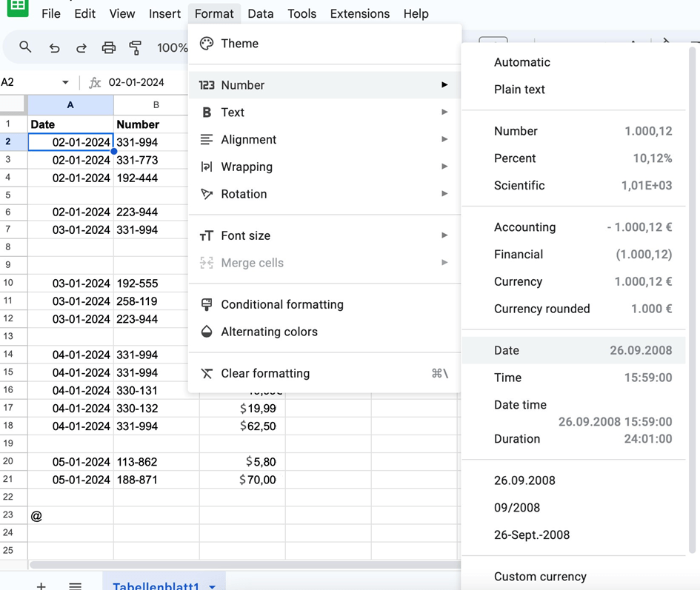Open the Tools menu
Screen dimensions: 700x590
(301, 13)
